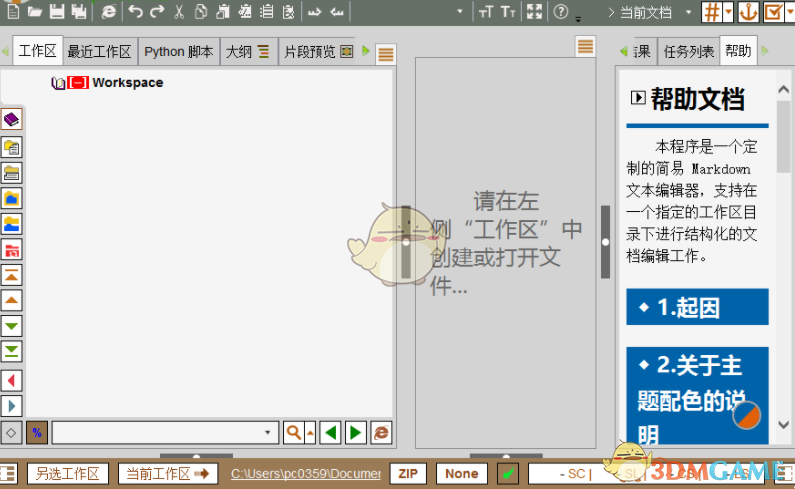
Task: Open the 当前文档 scope dropdown
Action: pyautogui.click(x=688, y=12)
